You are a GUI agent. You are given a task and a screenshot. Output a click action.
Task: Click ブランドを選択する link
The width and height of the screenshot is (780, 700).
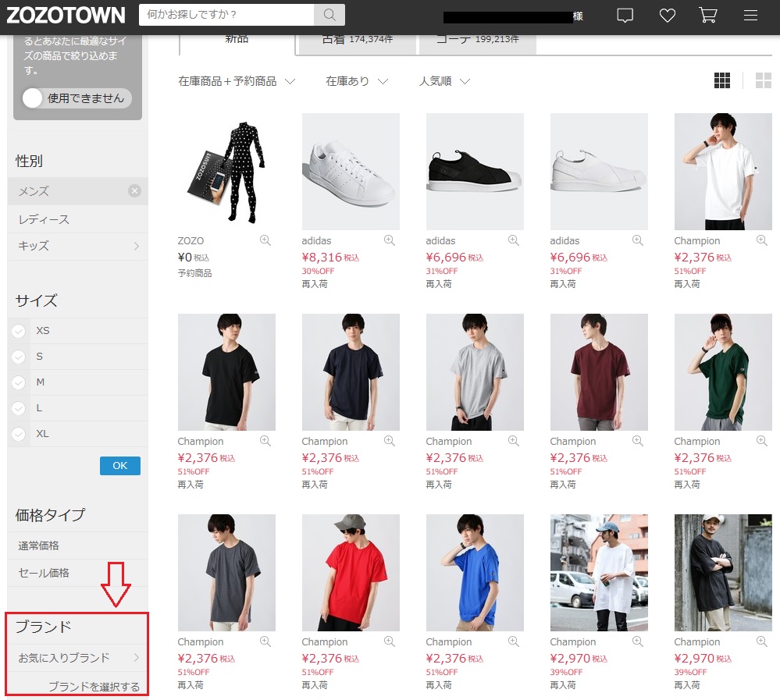94,687
